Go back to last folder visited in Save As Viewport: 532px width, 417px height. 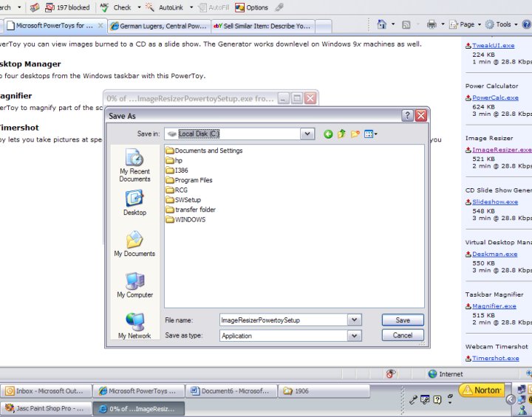click(x=328, y=134)
